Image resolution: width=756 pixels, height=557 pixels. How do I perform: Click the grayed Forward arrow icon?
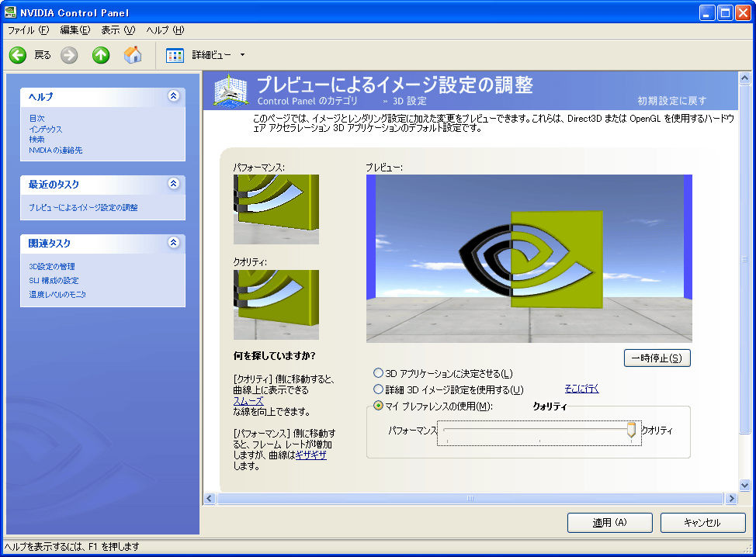tap(69, 55)
